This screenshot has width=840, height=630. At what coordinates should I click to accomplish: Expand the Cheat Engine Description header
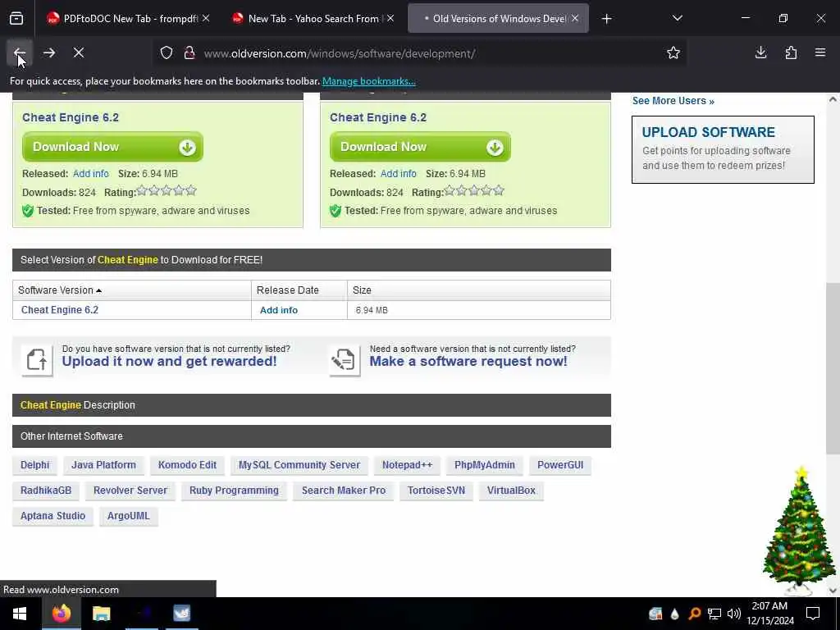tap(311, 405)
